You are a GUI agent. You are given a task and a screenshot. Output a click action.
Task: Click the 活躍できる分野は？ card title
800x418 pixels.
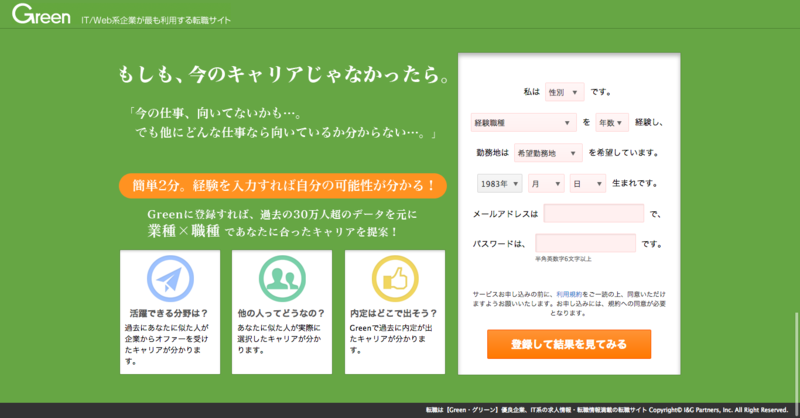point(169,313)
